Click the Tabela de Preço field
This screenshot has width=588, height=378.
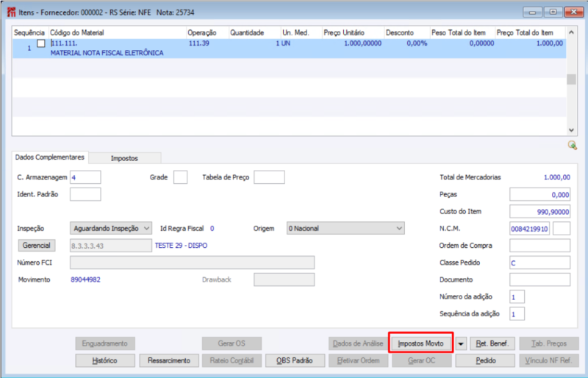point(269,177)
